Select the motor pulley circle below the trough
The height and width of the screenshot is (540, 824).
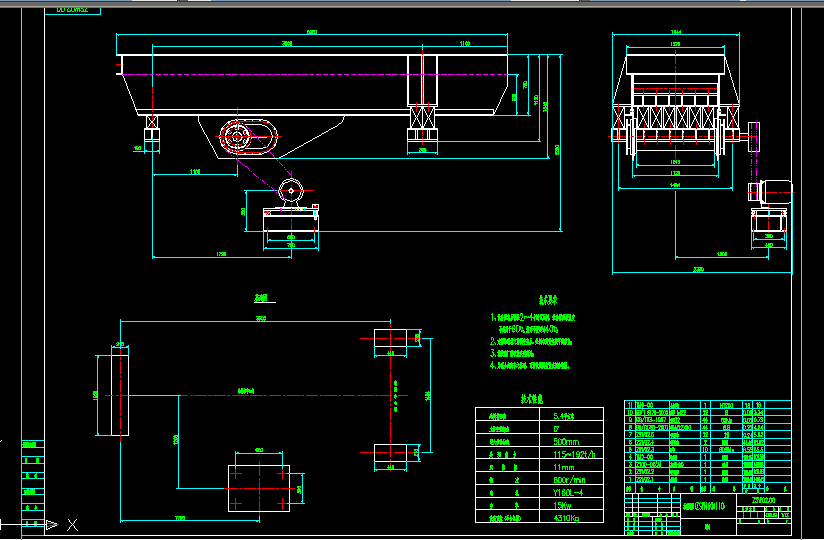[292, 191]
